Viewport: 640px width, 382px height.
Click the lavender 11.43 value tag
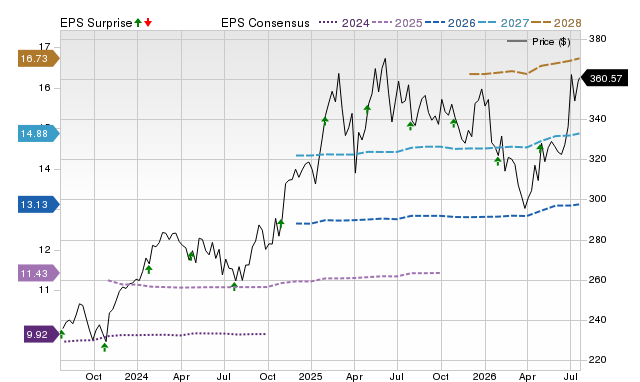point(38,273)
